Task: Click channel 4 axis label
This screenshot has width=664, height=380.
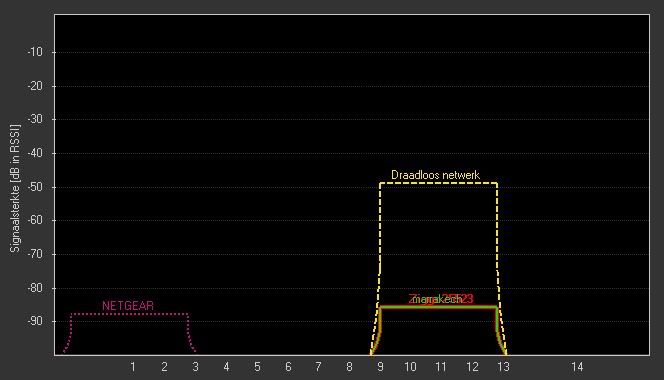Action: tap(226, 367)
